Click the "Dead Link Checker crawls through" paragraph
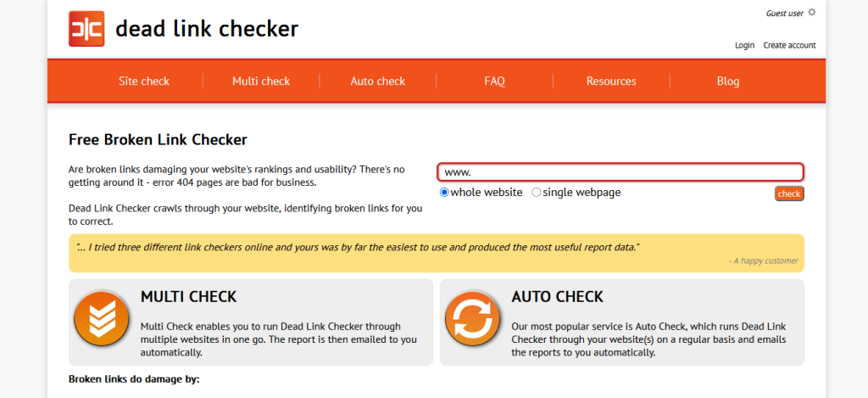The width and height of the screenshot is (868, 398). coord(246,215)
